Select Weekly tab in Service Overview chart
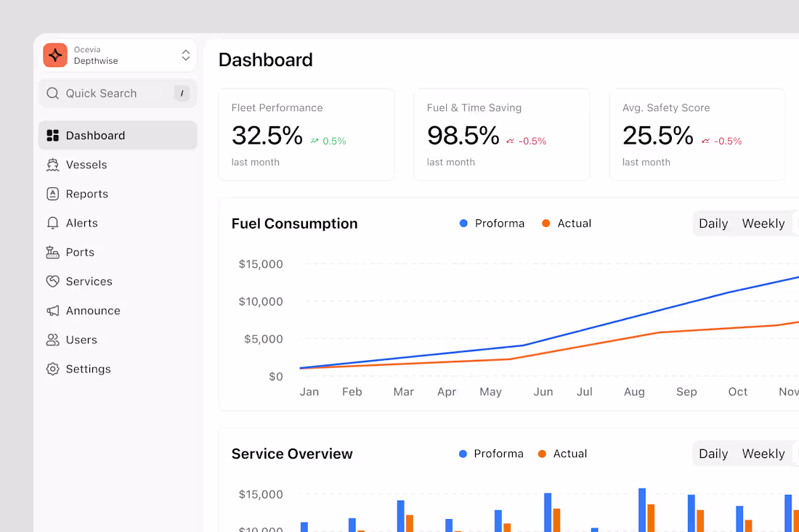The height and width of the screenshot is (532, 799). (763, 454)
